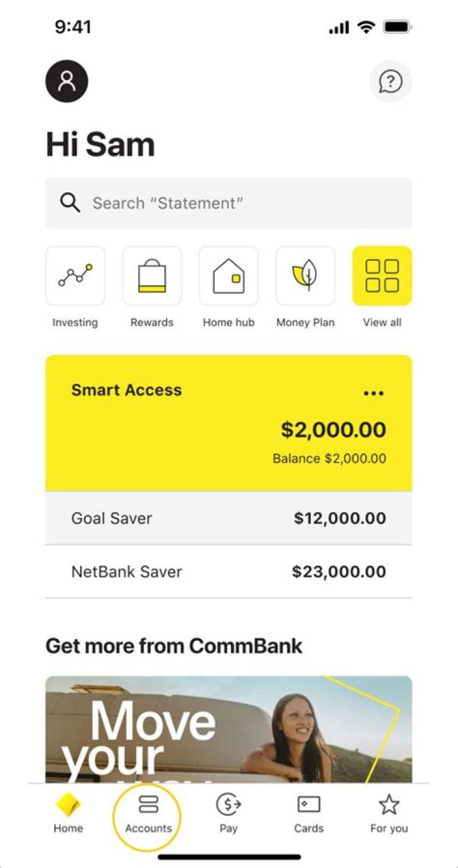
Task: Tap the search magnifying glass icon
Action: pyautogui.click(x=70, y=203)
